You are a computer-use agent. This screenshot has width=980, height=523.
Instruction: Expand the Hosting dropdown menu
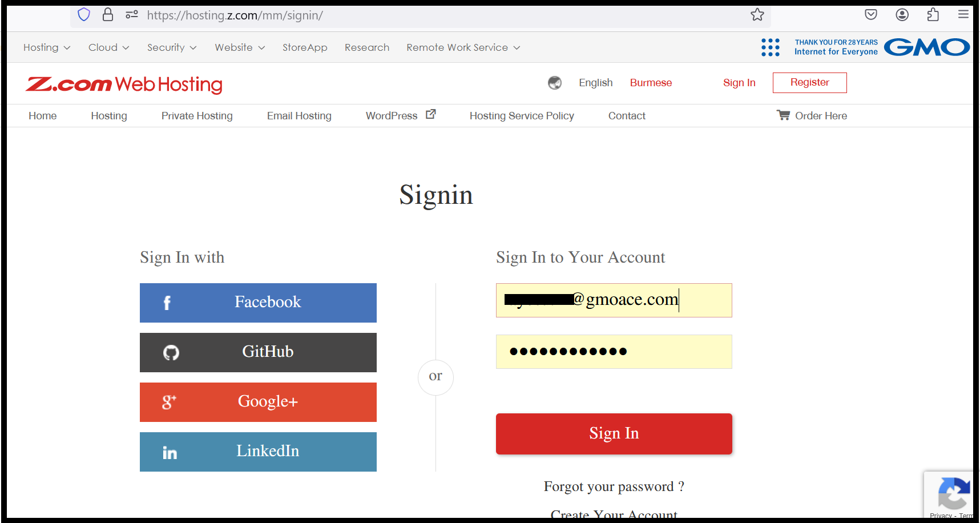(x=47, y=47)
